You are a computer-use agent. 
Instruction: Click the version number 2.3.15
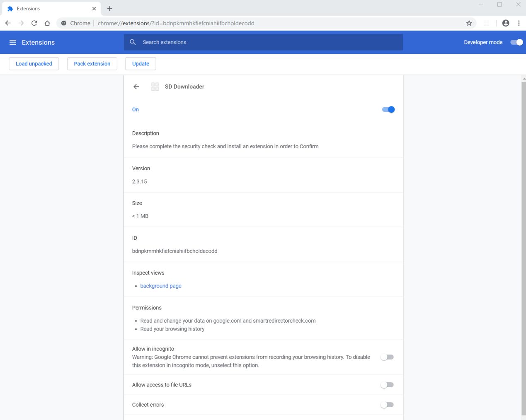(x=139, y=181)
